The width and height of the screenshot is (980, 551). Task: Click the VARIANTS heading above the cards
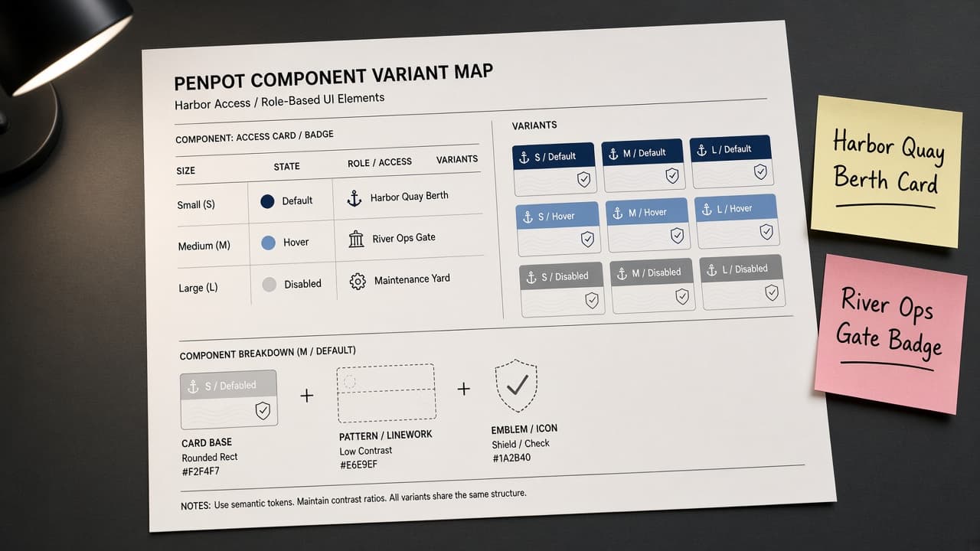coord(534,125)
